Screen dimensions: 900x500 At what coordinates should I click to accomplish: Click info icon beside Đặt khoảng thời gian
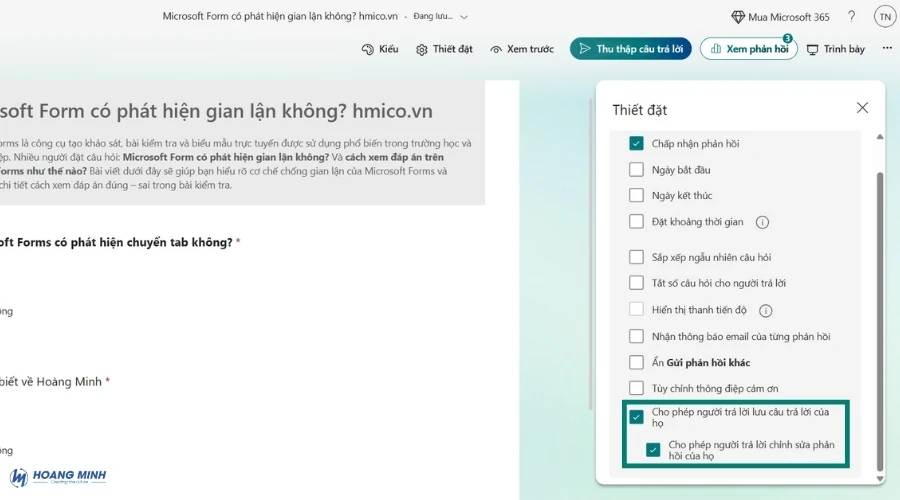762,222
